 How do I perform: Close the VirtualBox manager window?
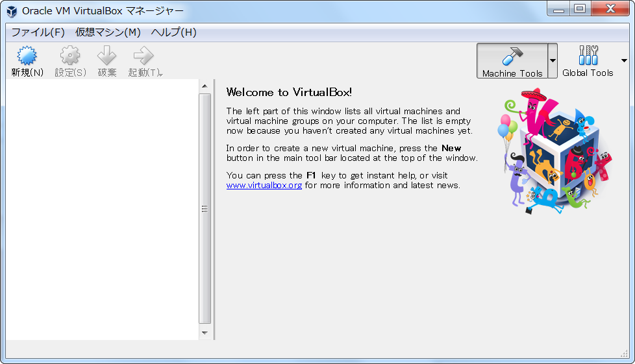610,8
